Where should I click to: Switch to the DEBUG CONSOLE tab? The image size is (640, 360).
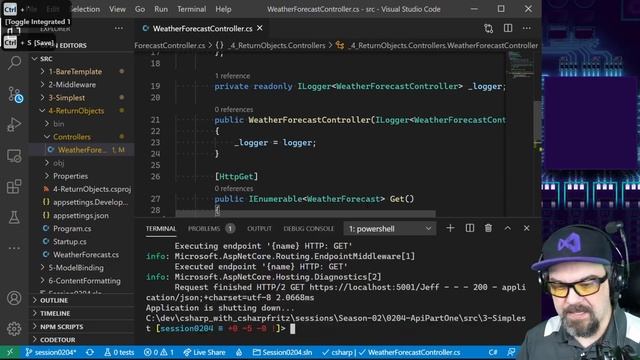point(309,229)
